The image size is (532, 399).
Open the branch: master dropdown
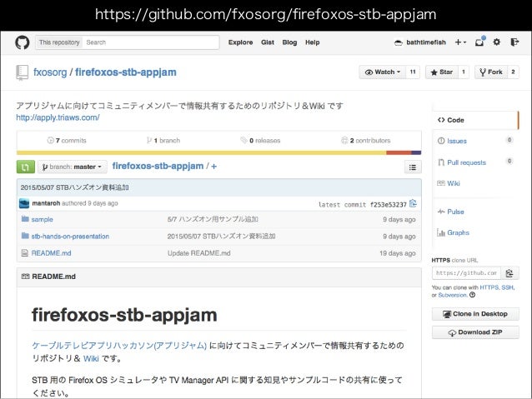[73, 167]
